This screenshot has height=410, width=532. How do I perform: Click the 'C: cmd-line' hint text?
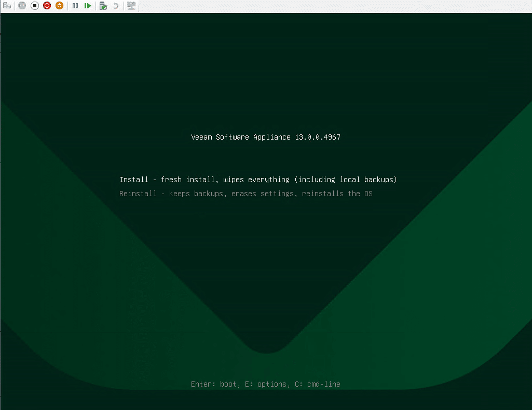tap(317, 384)
